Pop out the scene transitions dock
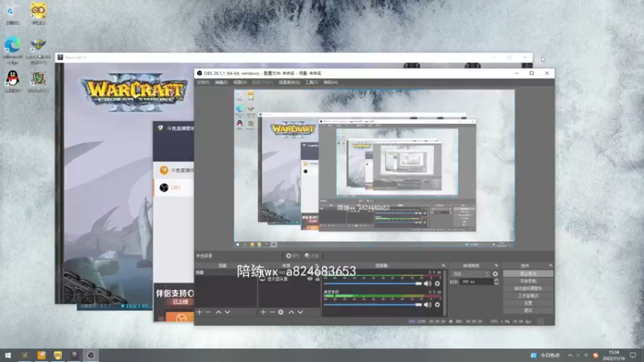This screenshot has width=644, height=362. 496,265
